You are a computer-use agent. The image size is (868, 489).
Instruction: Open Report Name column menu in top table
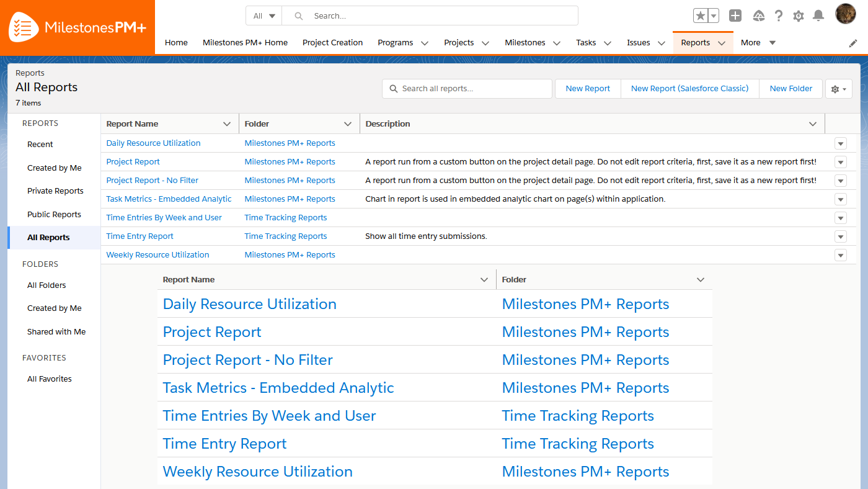(x=227, y=124)
